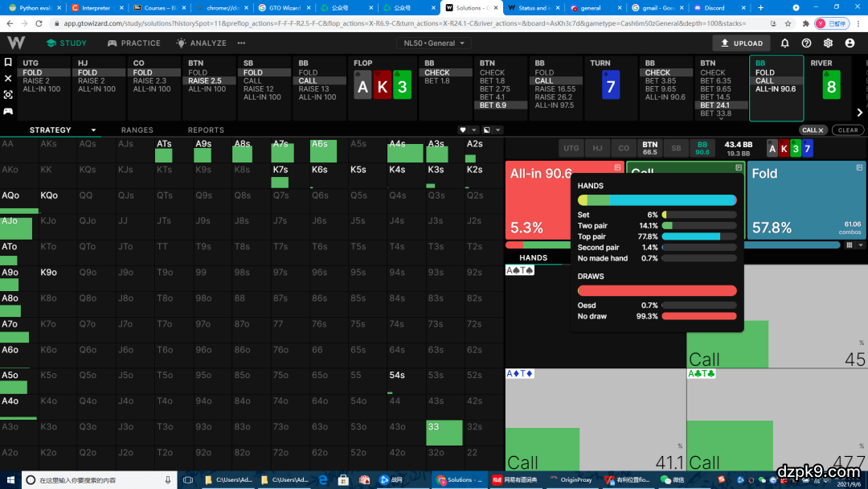Viewport: 868px width, 489px height.
Task: Open the heart suit filter dropdown
Action: tap(468, 130)
